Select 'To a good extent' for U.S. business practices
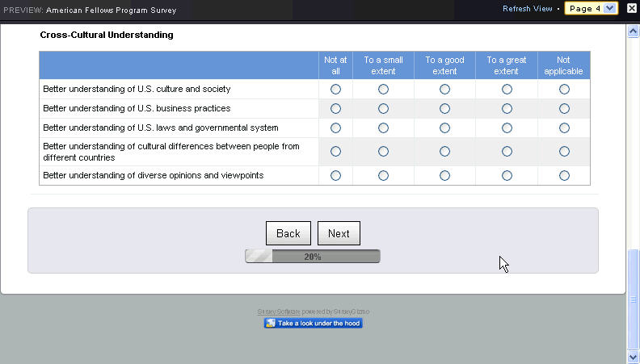Viewport: 640px width, 364px height. click(x=445, y=109)
